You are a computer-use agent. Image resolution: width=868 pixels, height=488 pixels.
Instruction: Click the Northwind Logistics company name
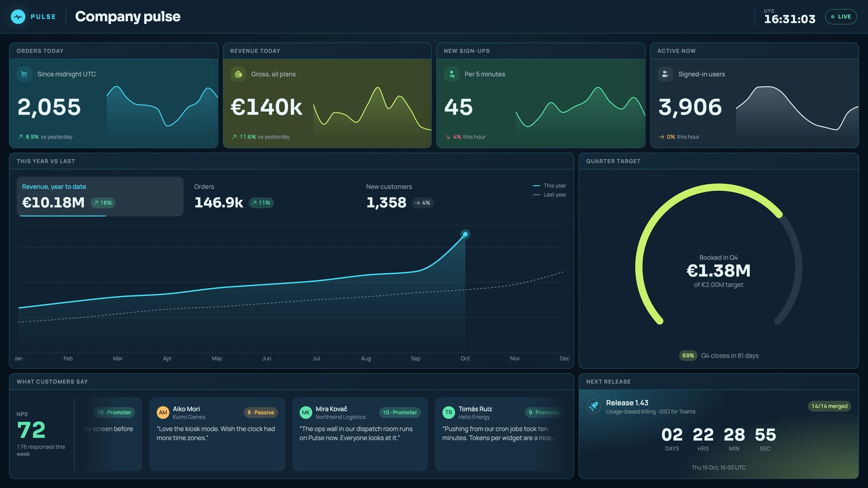tap(341, 417)
